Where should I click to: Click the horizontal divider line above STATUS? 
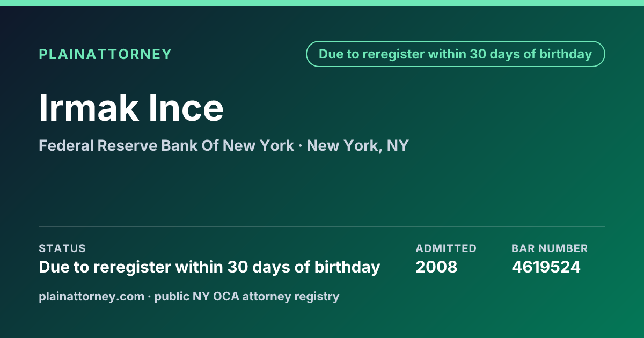point(322,226)
